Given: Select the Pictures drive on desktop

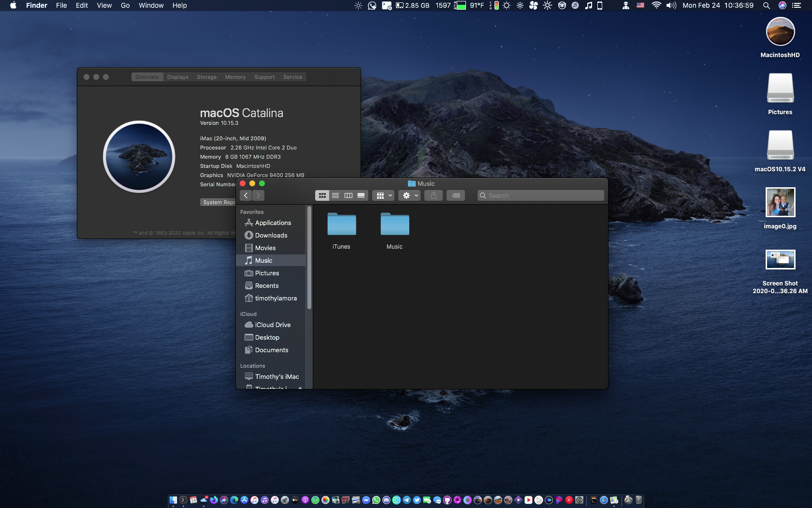Looking at the screenshot, I should tap(780, 94).
